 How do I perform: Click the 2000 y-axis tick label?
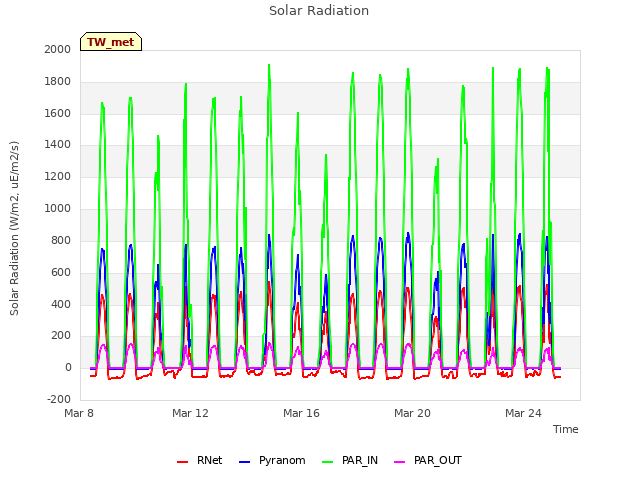(x=58, y=49)
